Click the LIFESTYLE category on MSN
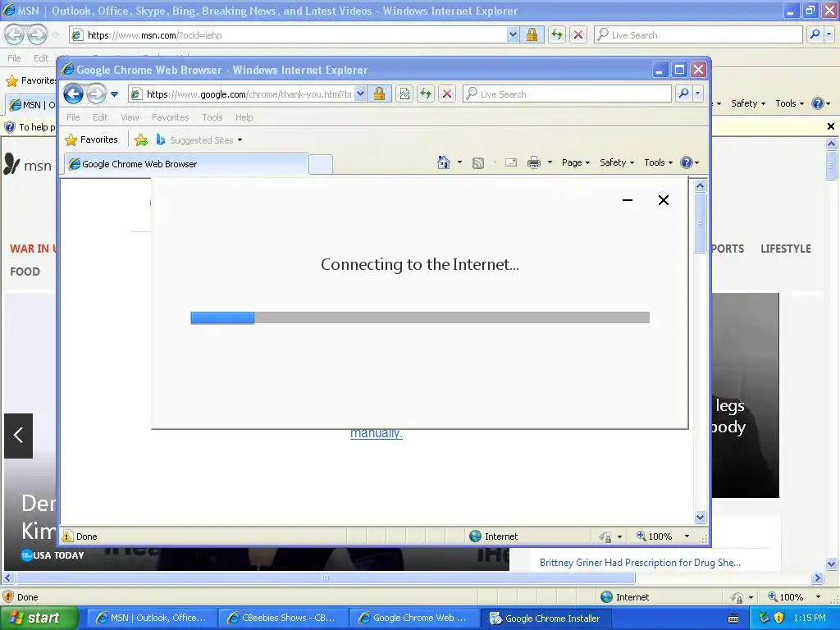840x630 pixels. click(x=785, y=249)
